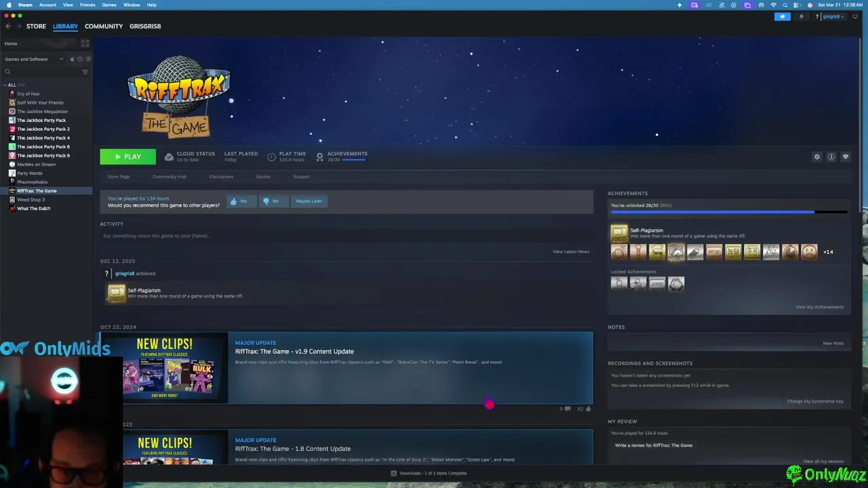Click the green Play button
The width and height of the screenshot is (868, 488).
coord(127,157)
